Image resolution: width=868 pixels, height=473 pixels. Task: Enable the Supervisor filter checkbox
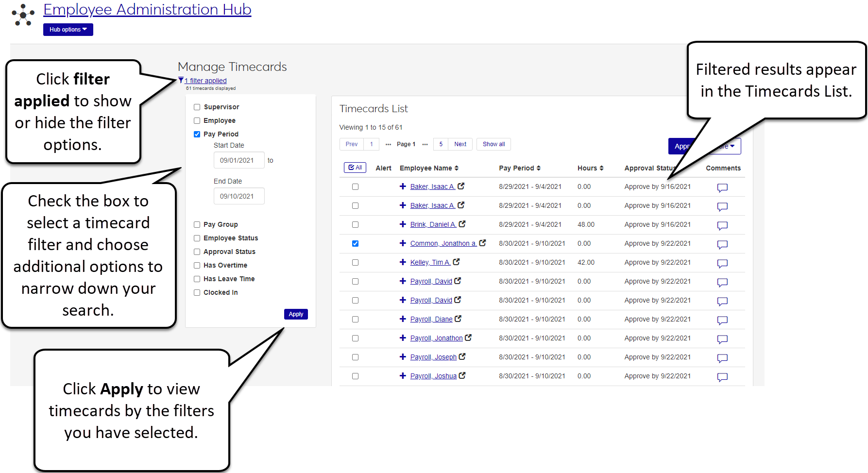(197, 107)
